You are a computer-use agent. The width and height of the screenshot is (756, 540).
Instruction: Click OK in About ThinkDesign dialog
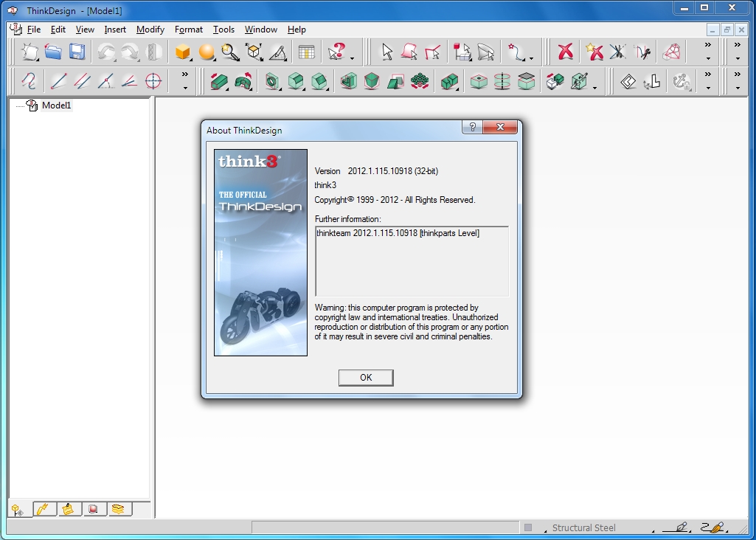[366, 378]
